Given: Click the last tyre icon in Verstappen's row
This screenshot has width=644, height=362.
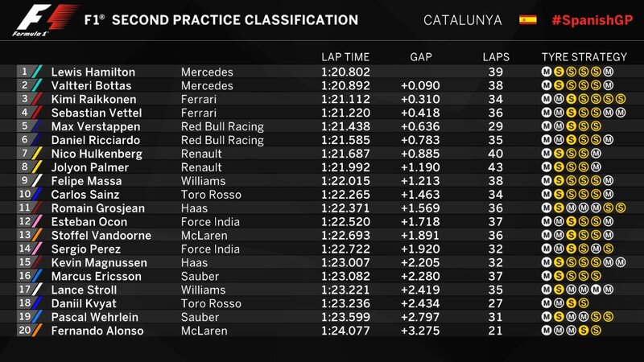Looking at the screenshot, I should click(596, 126).
